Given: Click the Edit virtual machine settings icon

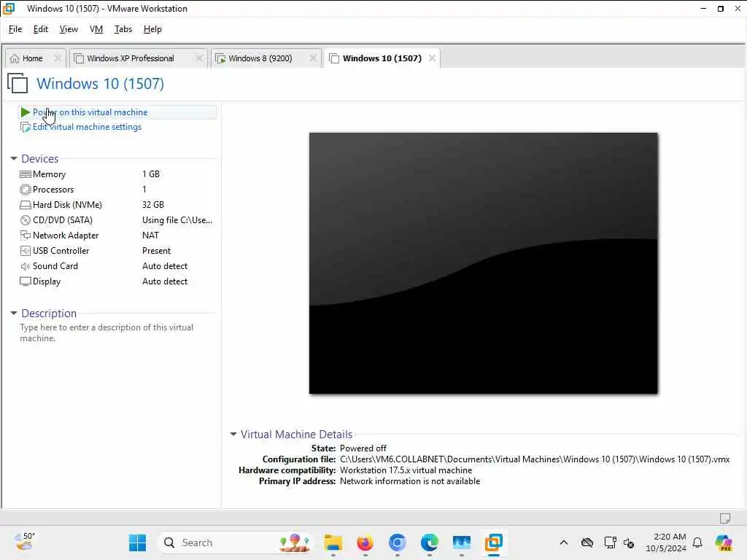Looking at the screenshot, I should 26,127.
